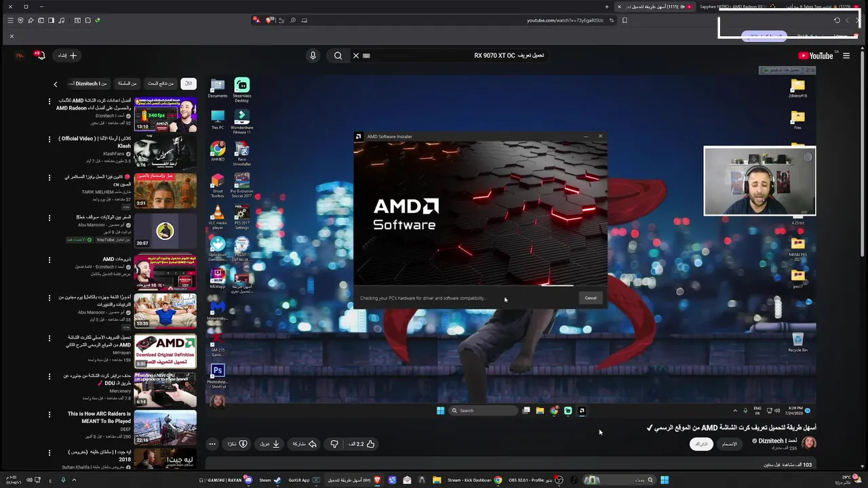Open the DDU driver removal video
The height and width of the screenshot is (488, 868).
pos(165,390)
